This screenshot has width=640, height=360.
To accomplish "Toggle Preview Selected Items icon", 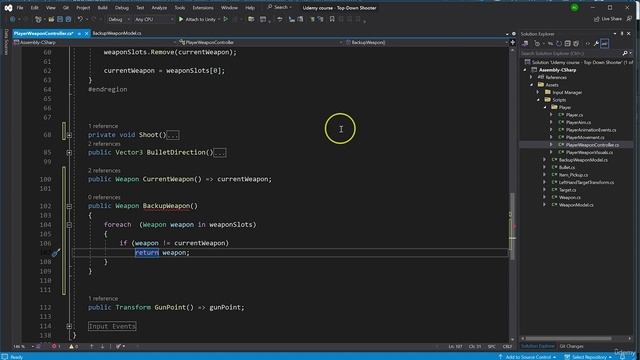I will [x=604, y=44].
